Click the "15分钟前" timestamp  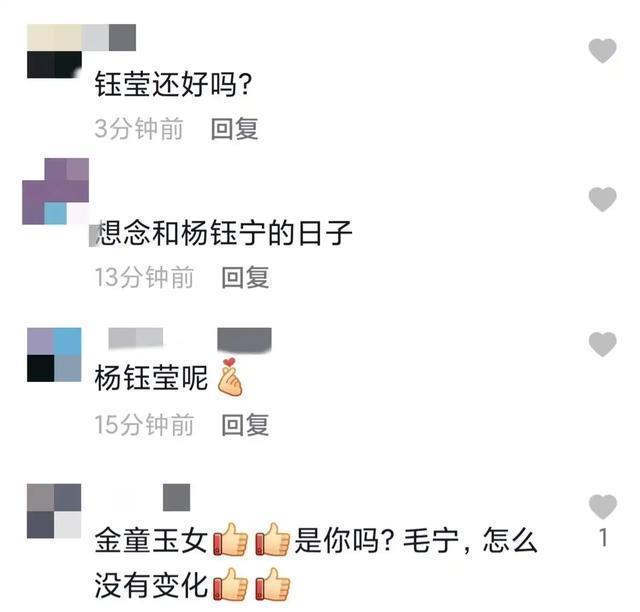point(144,425)
